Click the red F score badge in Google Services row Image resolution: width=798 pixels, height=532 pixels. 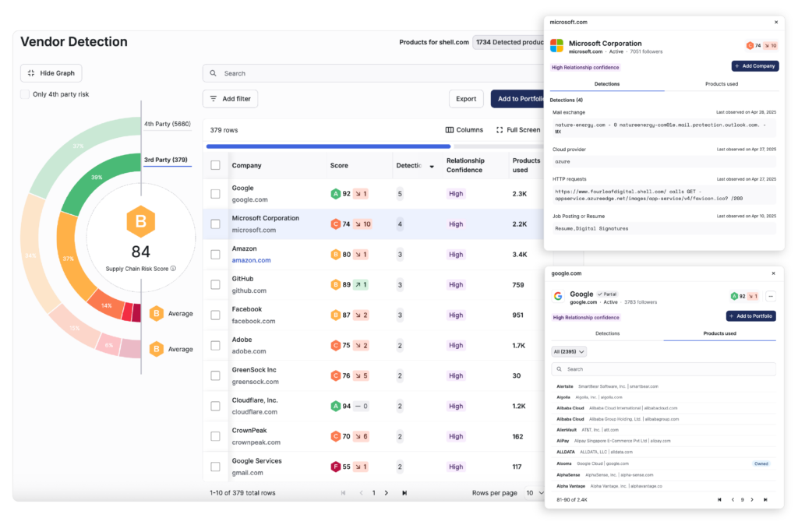pyautogui.click(x=335, y=467)
